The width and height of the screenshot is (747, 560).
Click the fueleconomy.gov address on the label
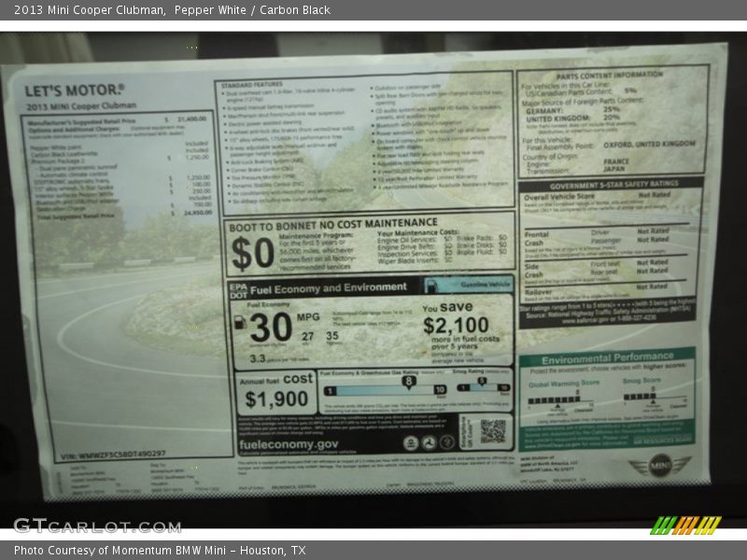[289, 444]
